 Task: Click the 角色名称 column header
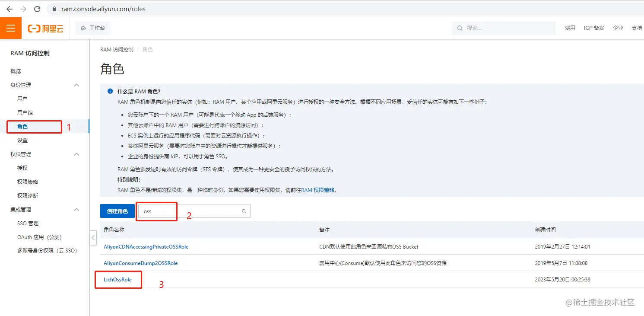click(x=114, y=230)
